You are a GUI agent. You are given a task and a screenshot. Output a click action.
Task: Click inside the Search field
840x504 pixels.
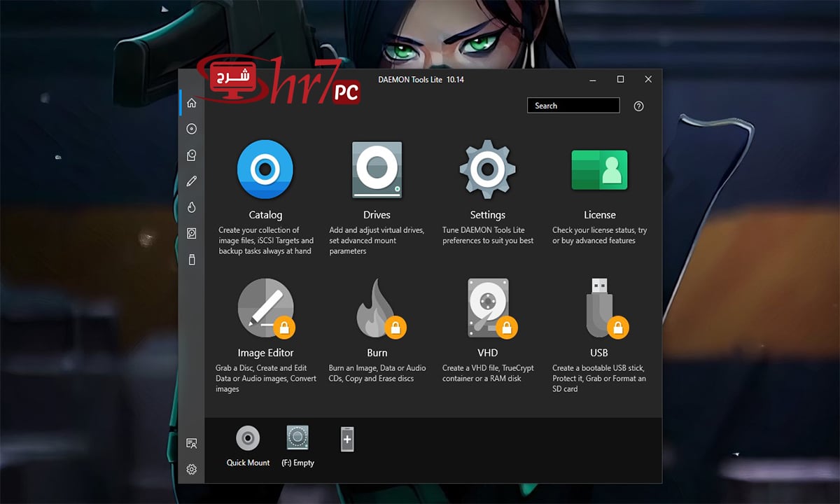[x=573, y=105]
